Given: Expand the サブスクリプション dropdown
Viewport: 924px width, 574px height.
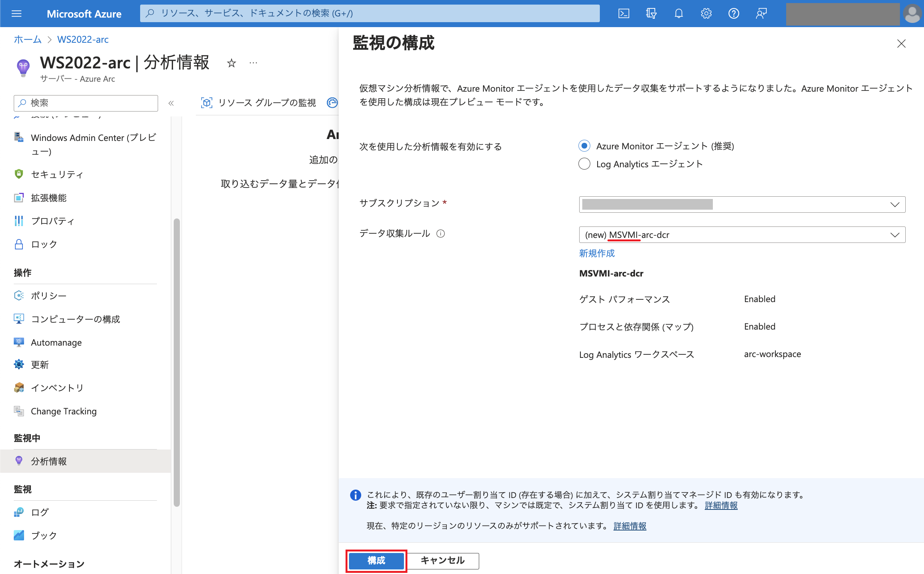Looking at the screenshot, I should [x=742, y=205].
